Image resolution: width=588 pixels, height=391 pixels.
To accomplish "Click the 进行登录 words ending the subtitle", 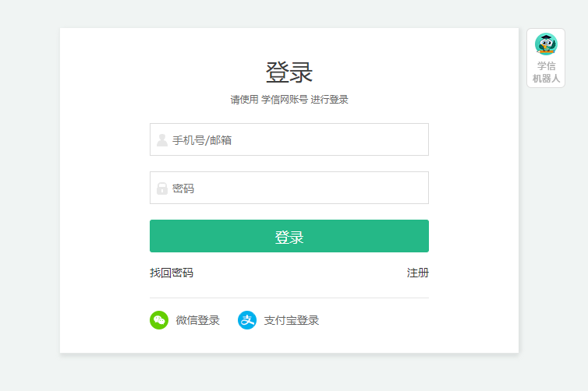I will click(329, 100).
